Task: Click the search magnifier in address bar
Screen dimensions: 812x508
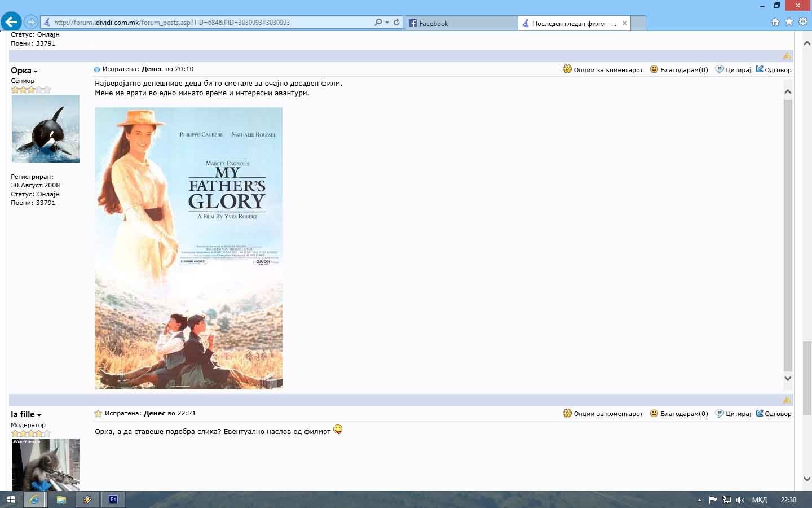Action: (378, 23)
